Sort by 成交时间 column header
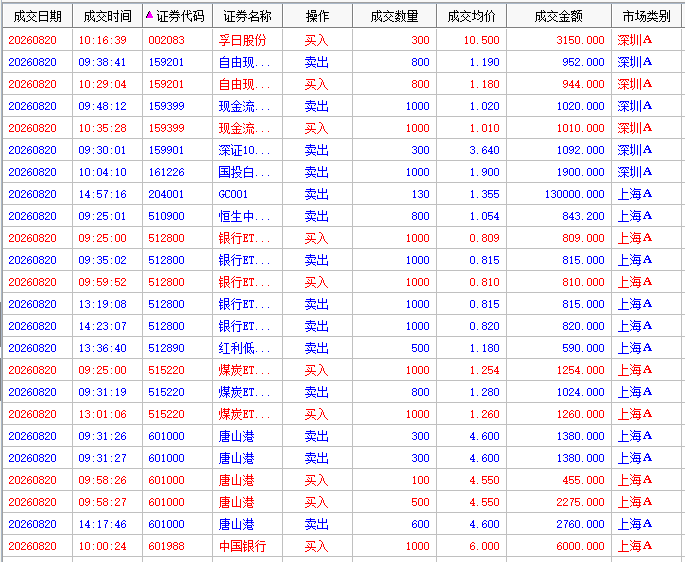 pos(107,17)
